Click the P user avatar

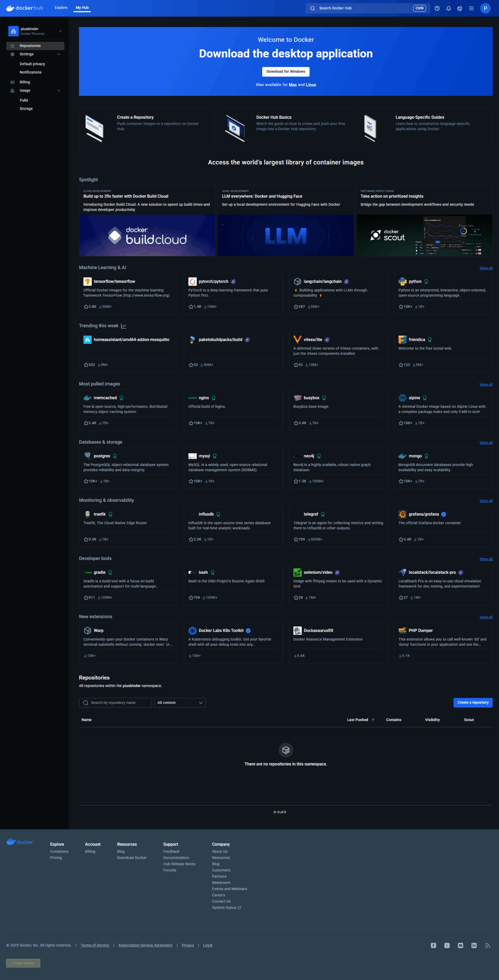[485, 8]
